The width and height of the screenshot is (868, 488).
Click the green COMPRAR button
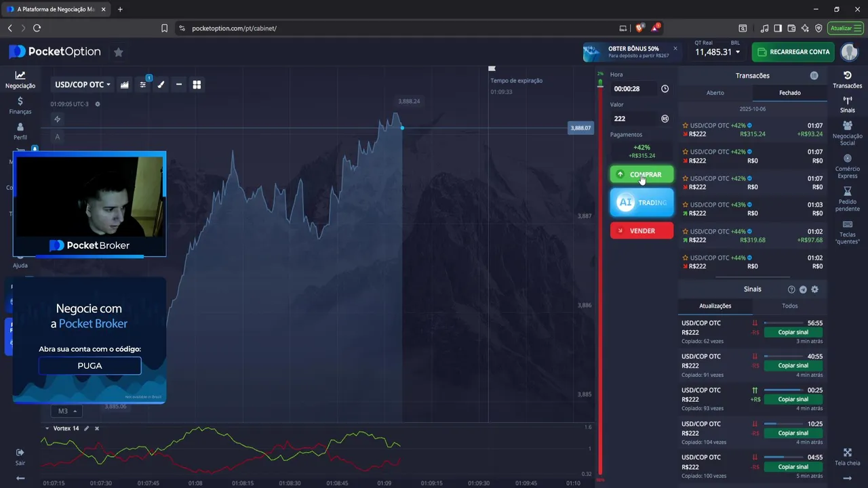coord(642,174)
